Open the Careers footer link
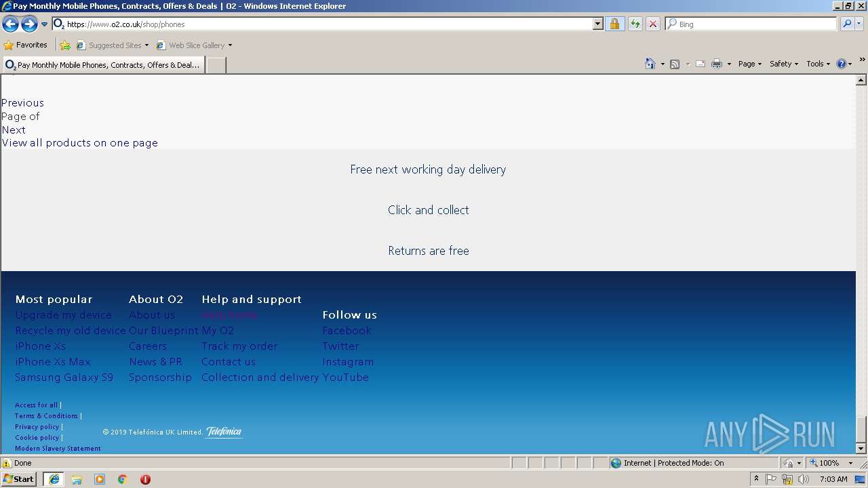Viewport: 868px width, 488px height. tap(148, 346)
